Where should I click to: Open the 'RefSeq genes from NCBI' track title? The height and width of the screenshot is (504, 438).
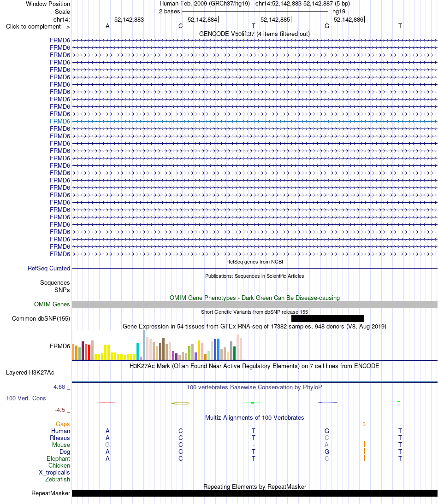pyautogui.click(x=255, y=262)
